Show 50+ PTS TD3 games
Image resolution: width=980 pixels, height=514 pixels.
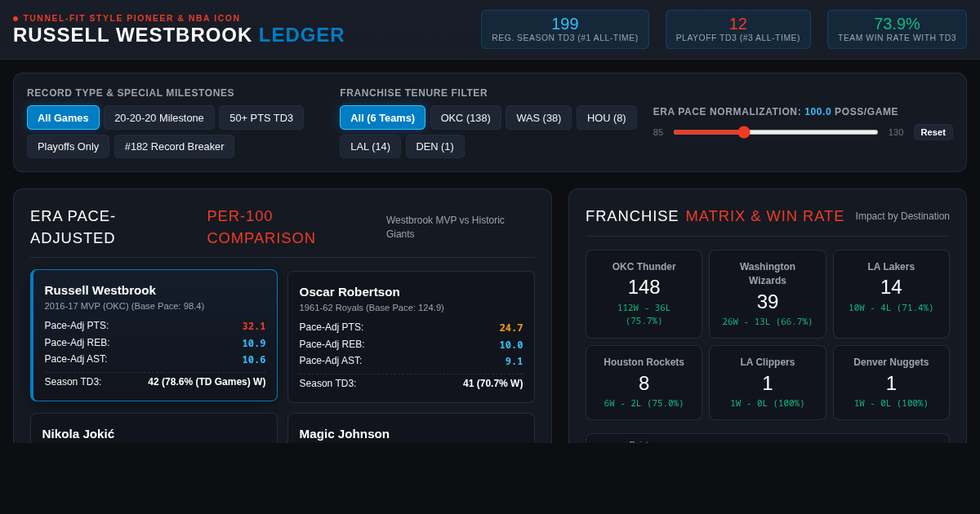tap(261, 117)
